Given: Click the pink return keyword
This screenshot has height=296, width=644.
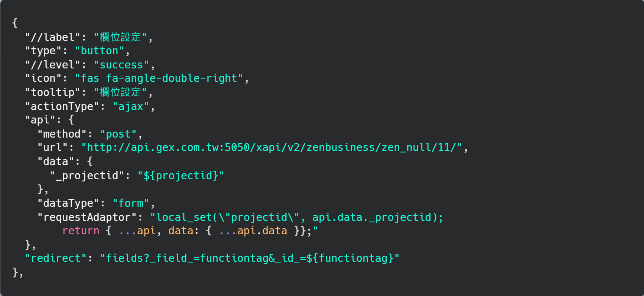Looking at the screenshot, I should tap(81, 231).
